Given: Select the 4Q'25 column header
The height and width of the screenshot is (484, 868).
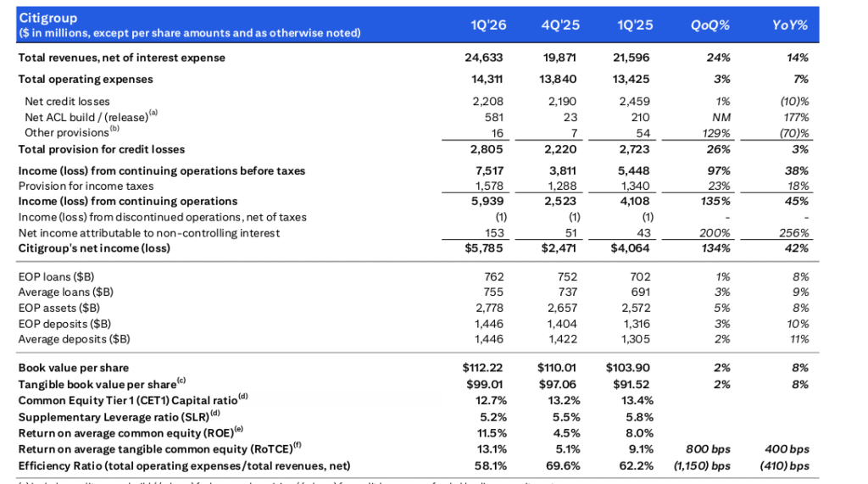Looking at the screenshot, I should pyautogui.click(x=561, y=25).
